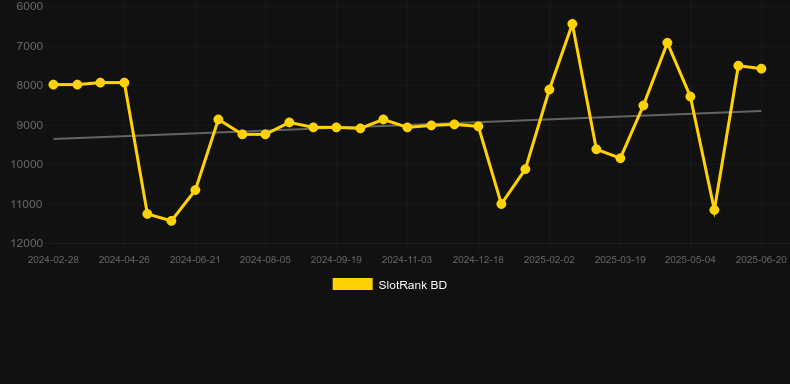Click the yellow SlotRank BD legend swatch
The image size is (790, 384).
352,284
